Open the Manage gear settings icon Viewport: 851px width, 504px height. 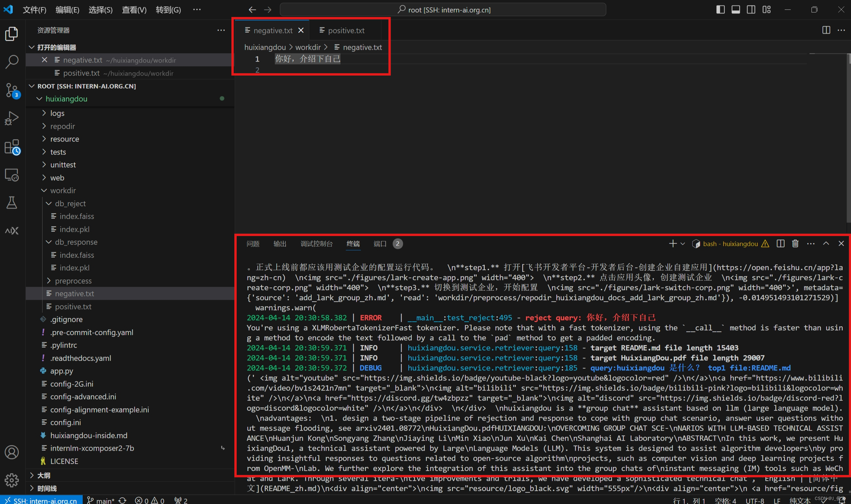12,480
